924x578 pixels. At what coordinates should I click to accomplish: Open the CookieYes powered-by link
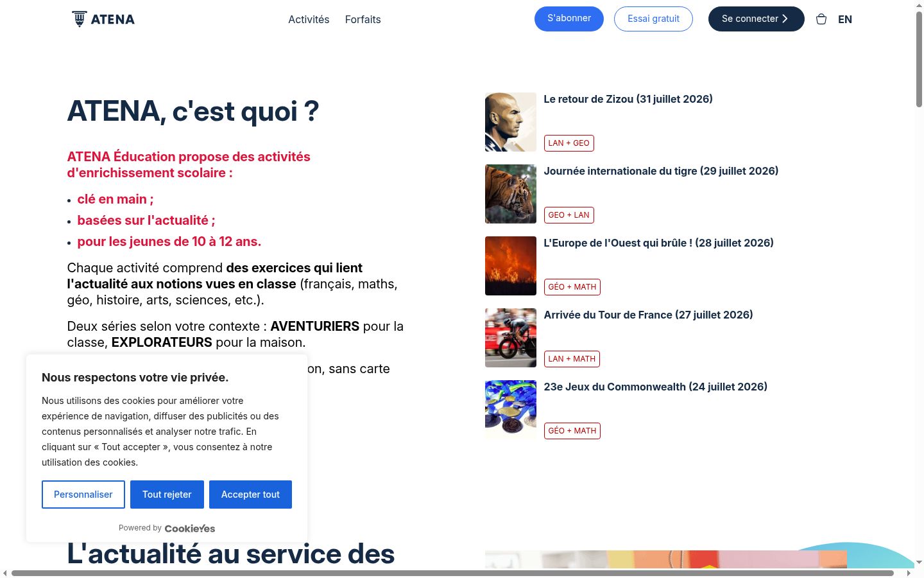tap(190, 529)
